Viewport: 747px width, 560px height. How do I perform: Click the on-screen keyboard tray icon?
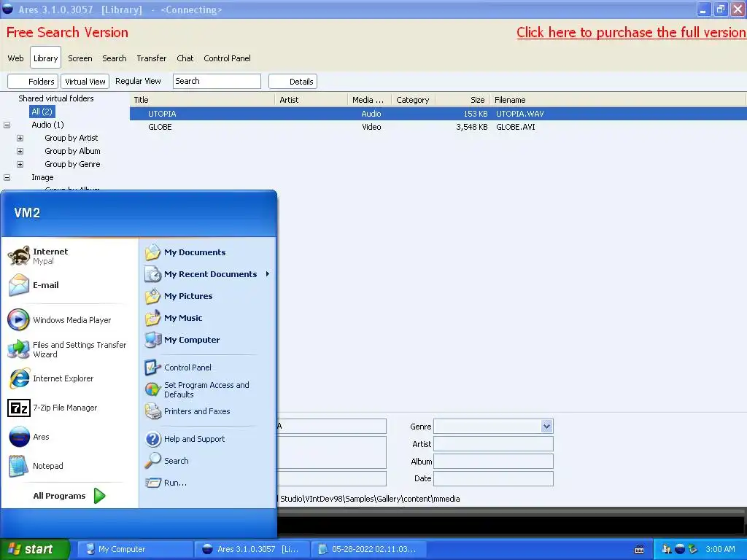(639, 550)
